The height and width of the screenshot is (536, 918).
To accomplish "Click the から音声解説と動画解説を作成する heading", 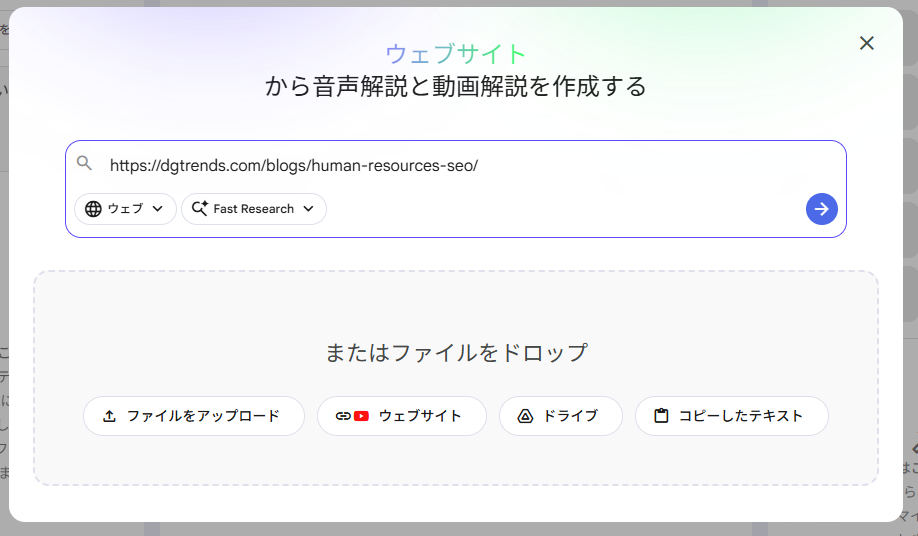I will tap(456, 87).
